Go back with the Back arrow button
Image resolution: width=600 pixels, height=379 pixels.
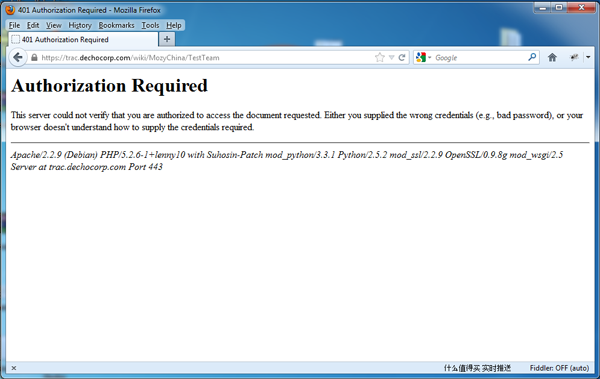pyautogui.click(x=18, y=57)
